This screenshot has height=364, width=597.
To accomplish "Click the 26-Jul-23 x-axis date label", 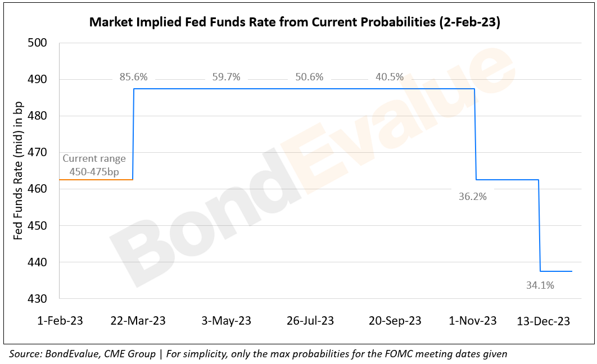I will point(309,321).
